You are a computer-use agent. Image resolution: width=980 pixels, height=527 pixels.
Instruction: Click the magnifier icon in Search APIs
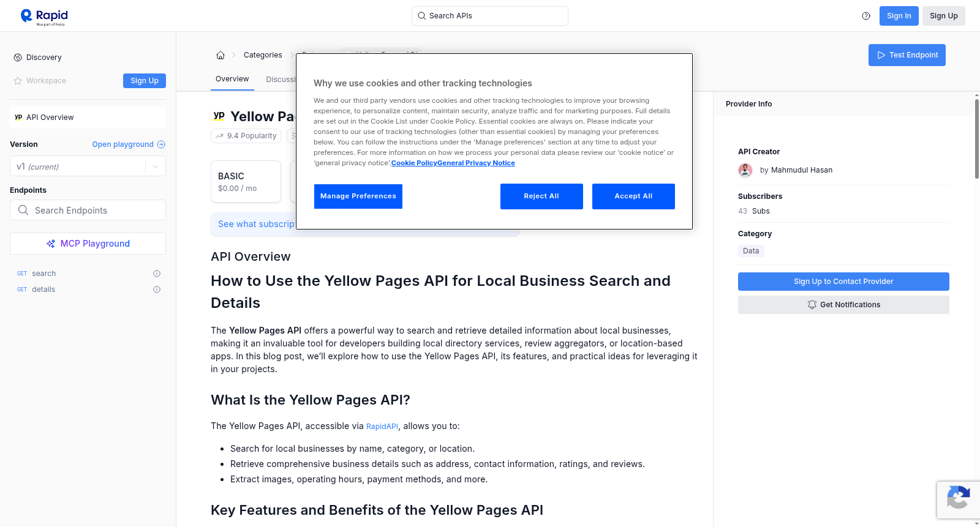tap(422, 16)
